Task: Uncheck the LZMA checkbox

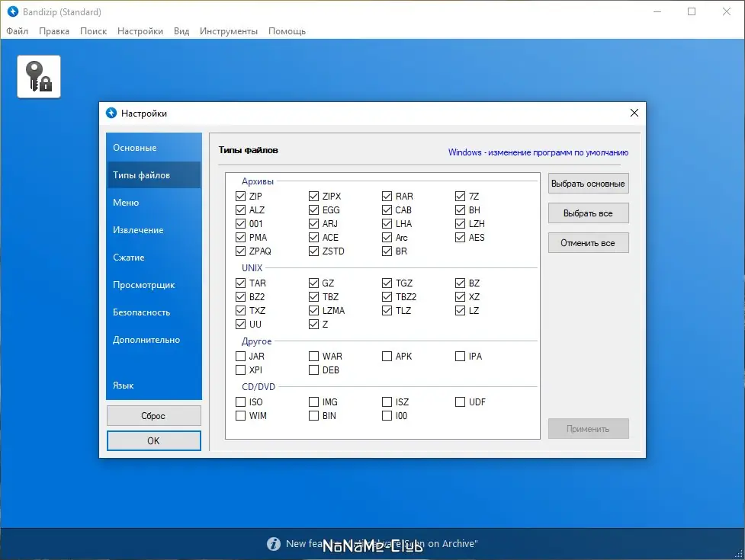Action: click(313, 310)
